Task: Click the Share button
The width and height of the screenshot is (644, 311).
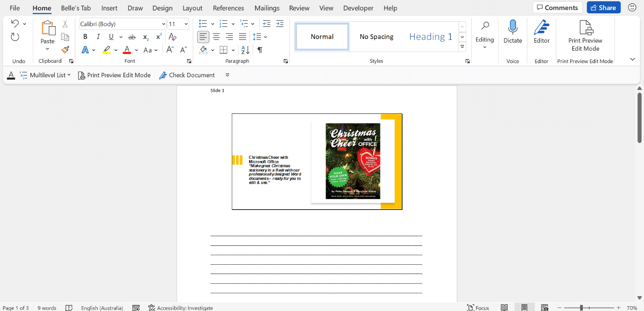Action: point(603,8)
